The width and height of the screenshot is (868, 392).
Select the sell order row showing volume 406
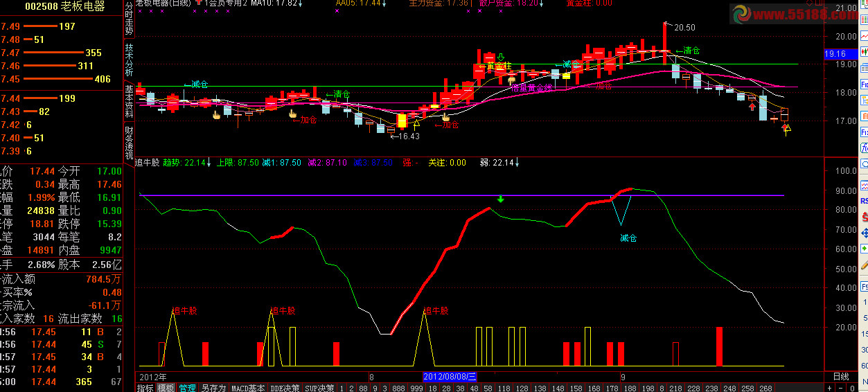coord(61,79)
